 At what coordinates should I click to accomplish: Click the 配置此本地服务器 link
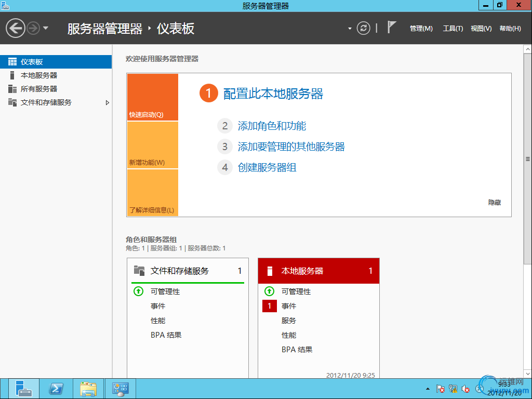pos(273,94)
